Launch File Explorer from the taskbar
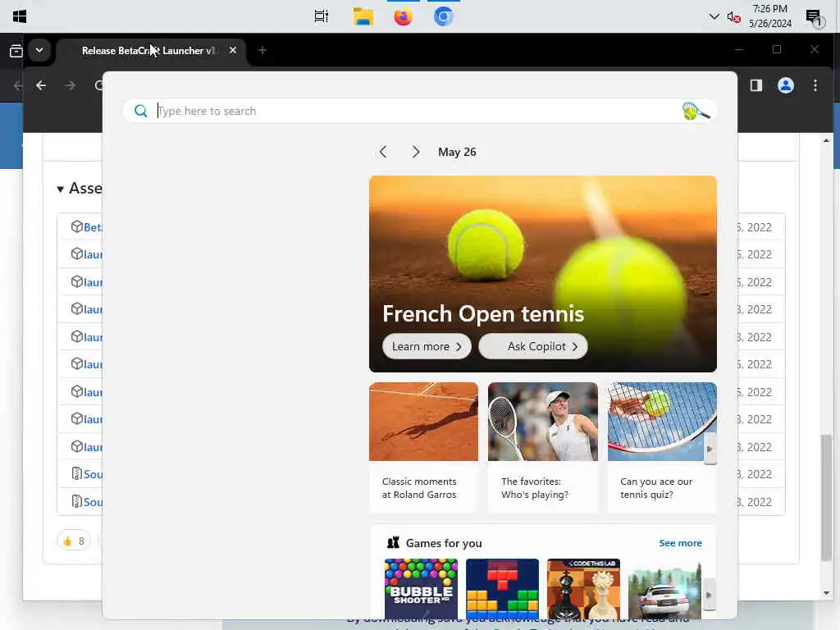 [363, 16]
